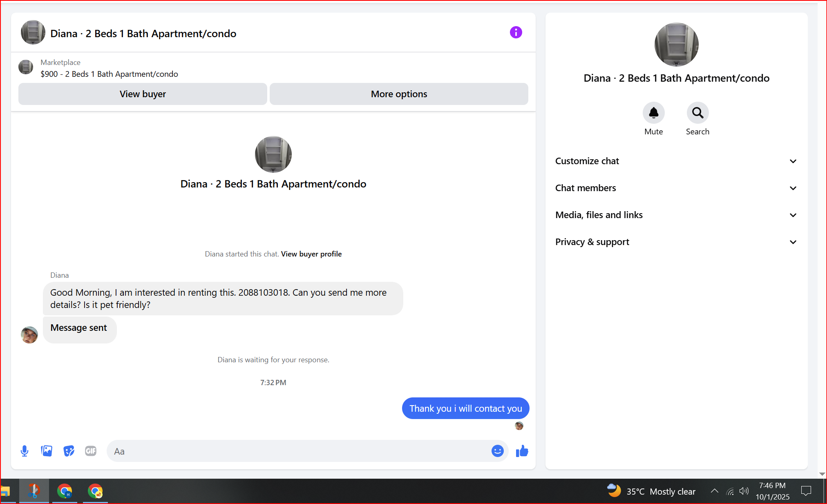Click in the Aa message input field

[300, 451]
